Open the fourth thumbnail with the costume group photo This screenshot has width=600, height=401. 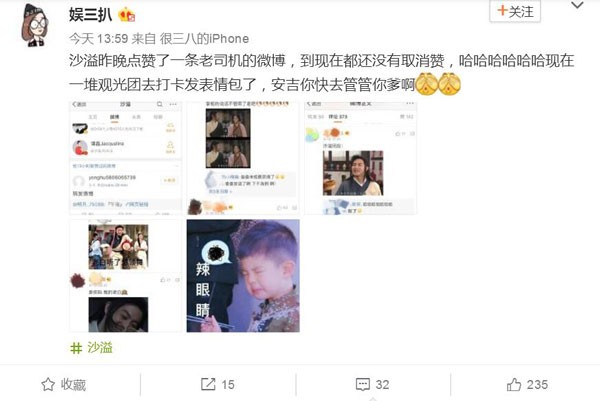coord(126,275)
